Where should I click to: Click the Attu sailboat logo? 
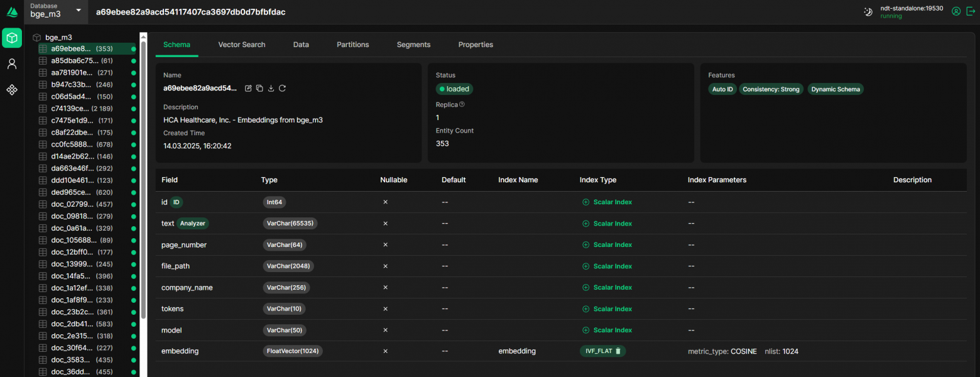pyautogui.click(x=12, y=12)
